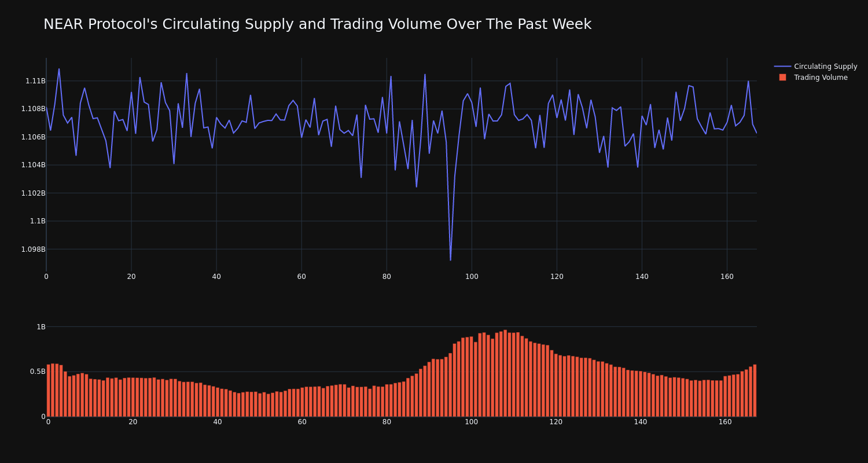Click x-axis label 60 on supply chart

pos(301,277)
